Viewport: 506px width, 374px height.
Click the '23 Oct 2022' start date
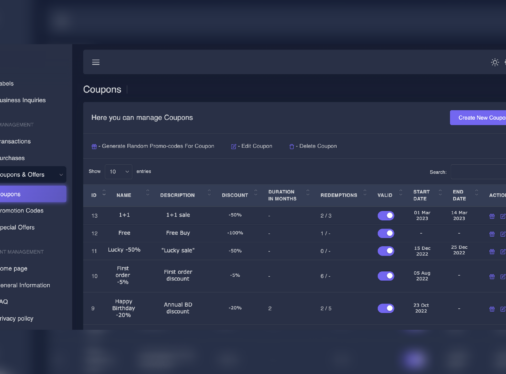(x=421, y=308)
